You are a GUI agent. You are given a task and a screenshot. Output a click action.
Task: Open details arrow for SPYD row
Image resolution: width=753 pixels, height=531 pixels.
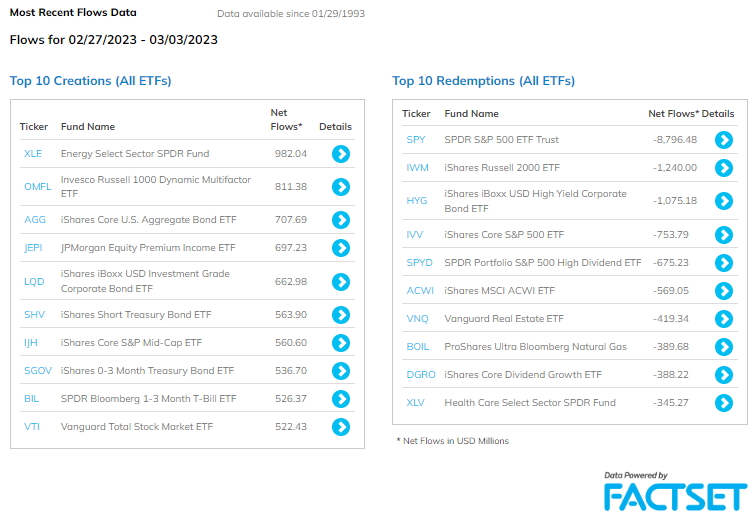tap(724, 263)
